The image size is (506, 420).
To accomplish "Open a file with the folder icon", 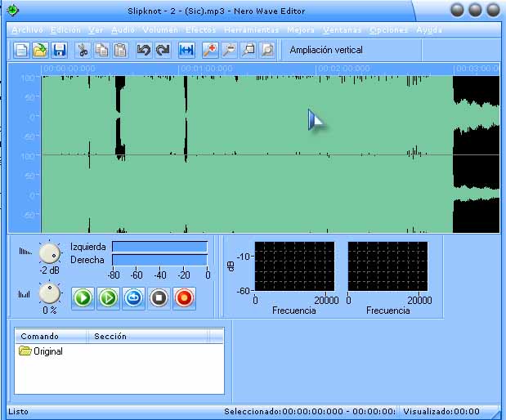I will coord(40,51).
